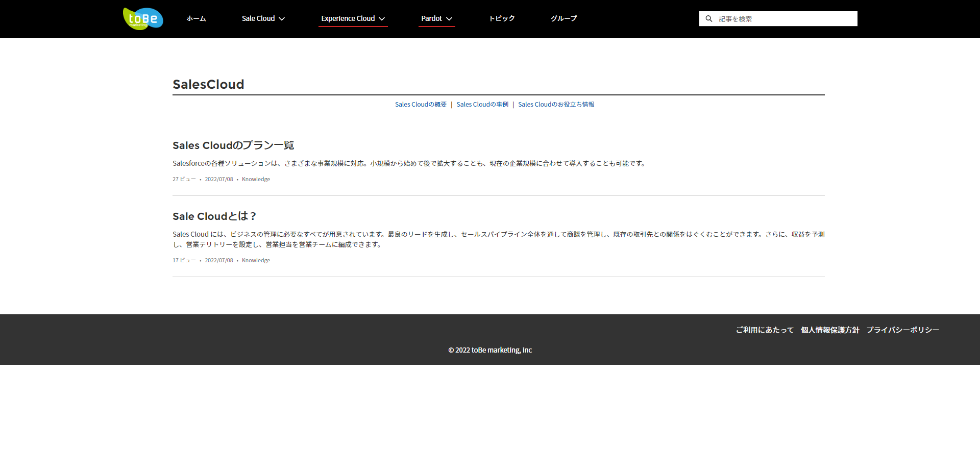The image size is (980, 449).
Task: Go to トピック in the navigation bar
Action: (x=502, y=18)
